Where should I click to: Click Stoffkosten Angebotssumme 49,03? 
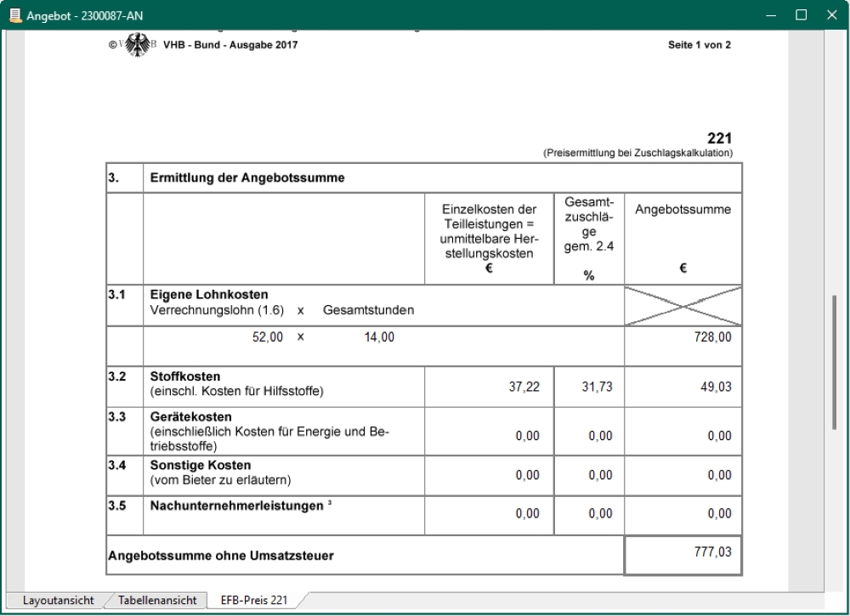[716, 387]
